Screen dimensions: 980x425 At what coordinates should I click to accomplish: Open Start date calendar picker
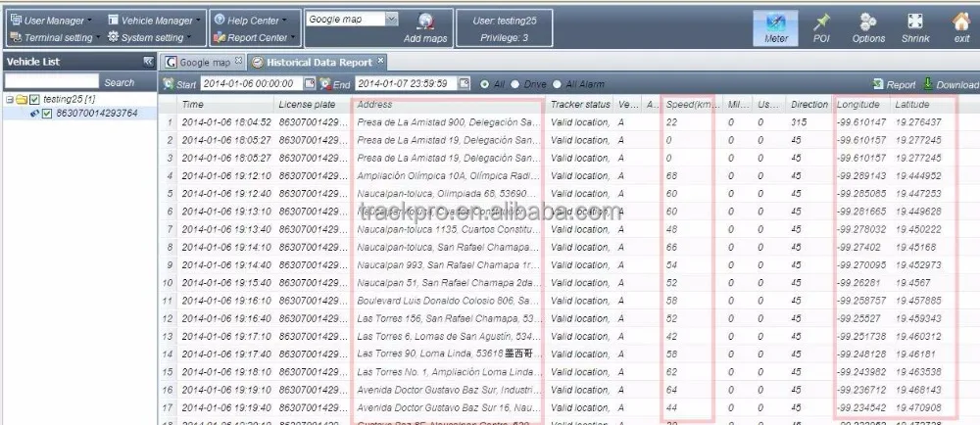pyautogui.click(x=310, y=83)
